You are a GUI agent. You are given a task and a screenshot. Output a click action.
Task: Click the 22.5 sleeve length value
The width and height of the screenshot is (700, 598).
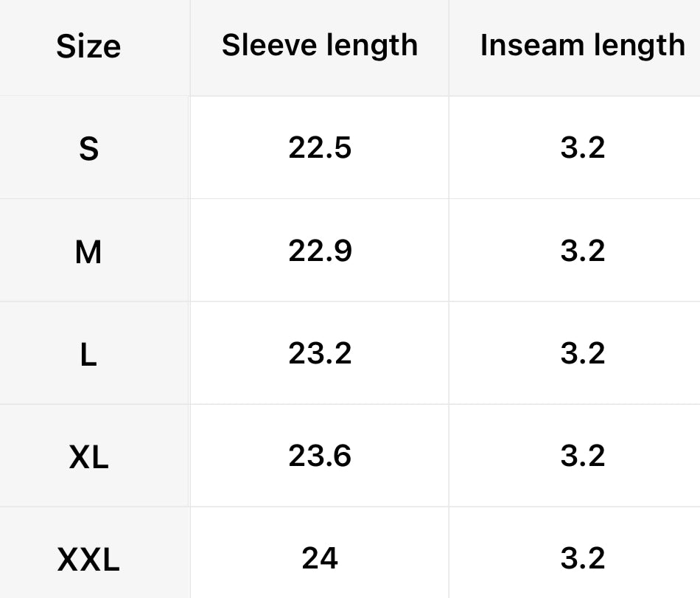pyautogui.click(x=320, y=148)
